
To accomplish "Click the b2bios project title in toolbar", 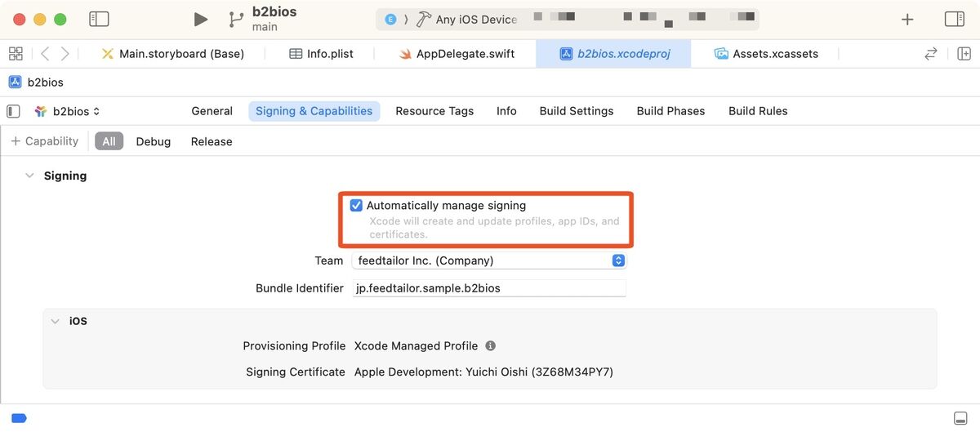I will coord(274,12).
